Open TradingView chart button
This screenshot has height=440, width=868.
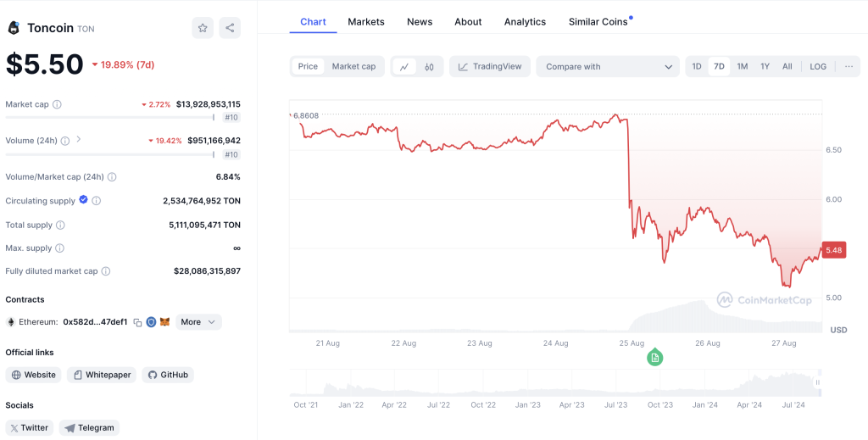click(x=490, y=66)
